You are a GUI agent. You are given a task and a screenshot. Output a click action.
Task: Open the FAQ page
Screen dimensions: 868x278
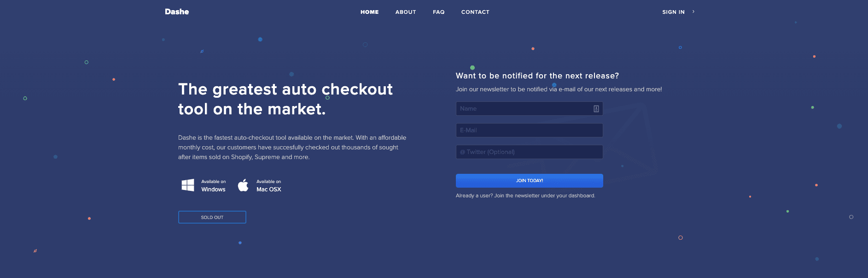(439, 12)
